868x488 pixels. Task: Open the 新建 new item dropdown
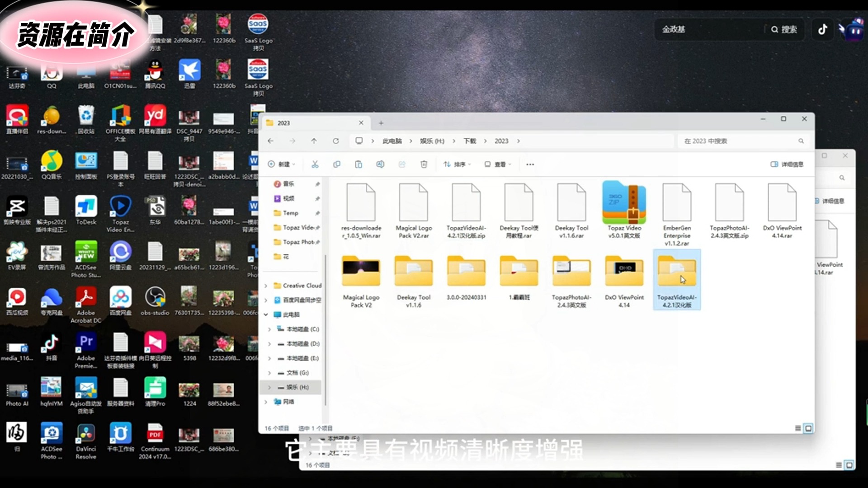(281, 164)
